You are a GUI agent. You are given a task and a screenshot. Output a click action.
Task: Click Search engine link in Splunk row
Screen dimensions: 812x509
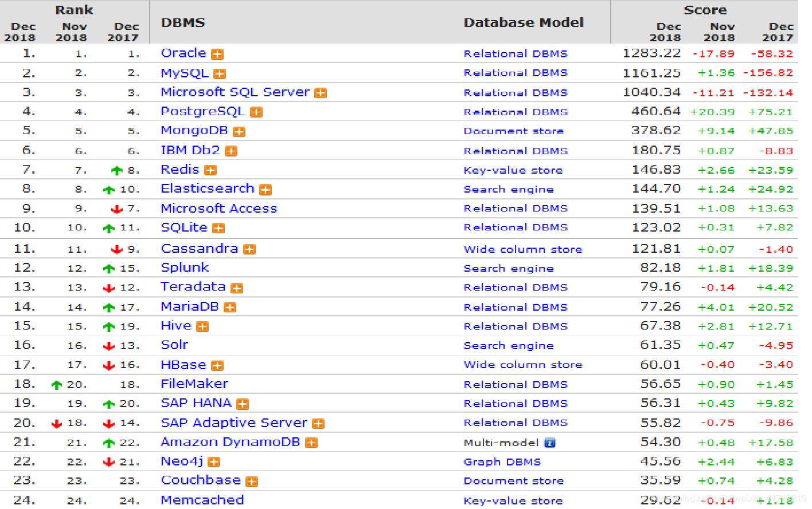point(509,268)
